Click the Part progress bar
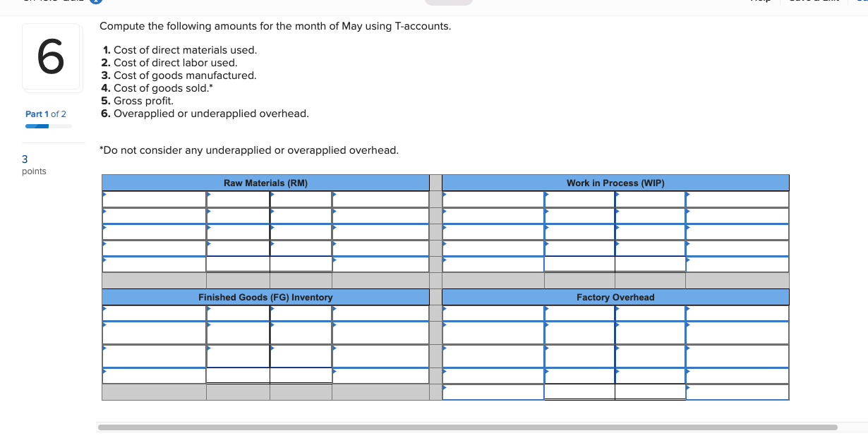Screen dimensions: 868x438 [x=49, y=127]
